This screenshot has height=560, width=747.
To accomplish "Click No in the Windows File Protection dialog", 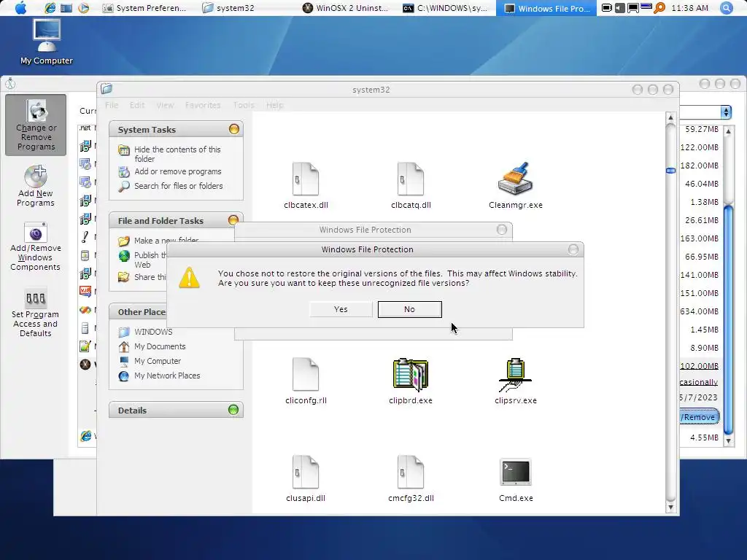I will click(410, 309).
